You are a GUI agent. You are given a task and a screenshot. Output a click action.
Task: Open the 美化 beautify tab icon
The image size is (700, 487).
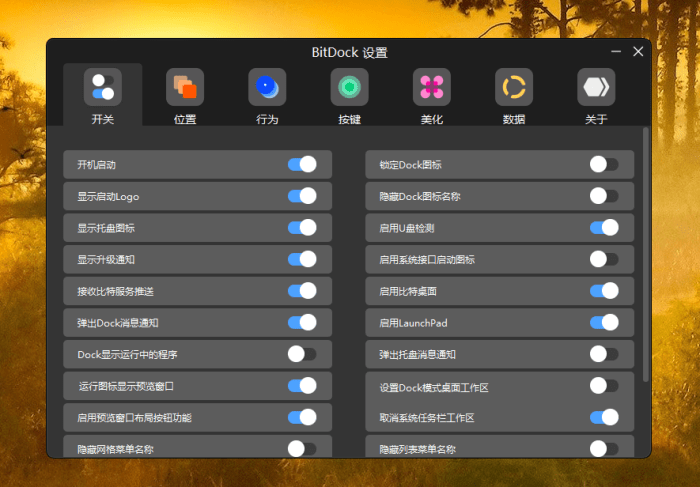432,87
